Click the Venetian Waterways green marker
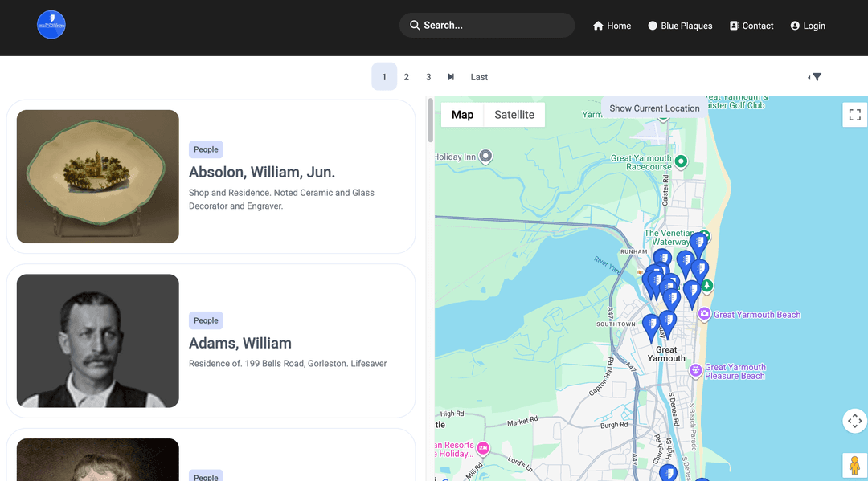 coord(705,235)
